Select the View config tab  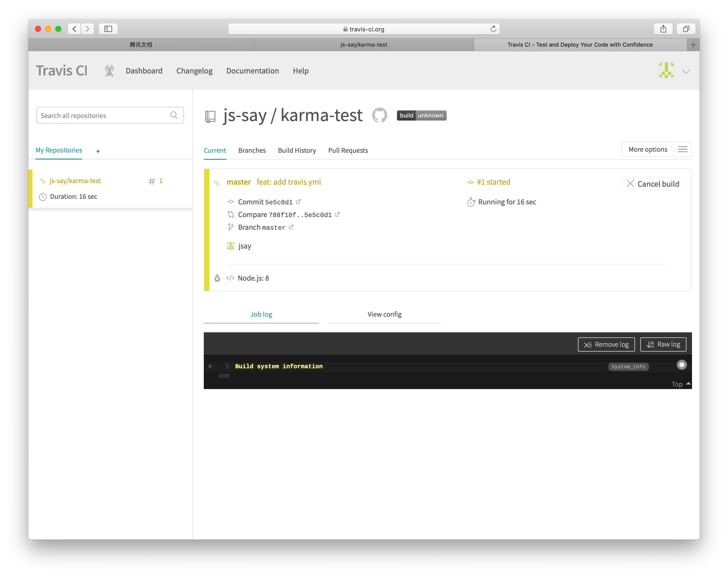pyautogui.click(x=384, y=314)
